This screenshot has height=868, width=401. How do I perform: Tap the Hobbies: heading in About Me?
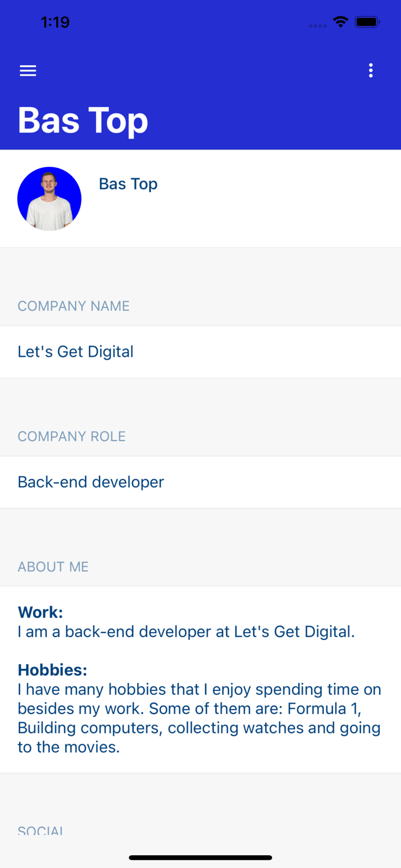point(53,670)
